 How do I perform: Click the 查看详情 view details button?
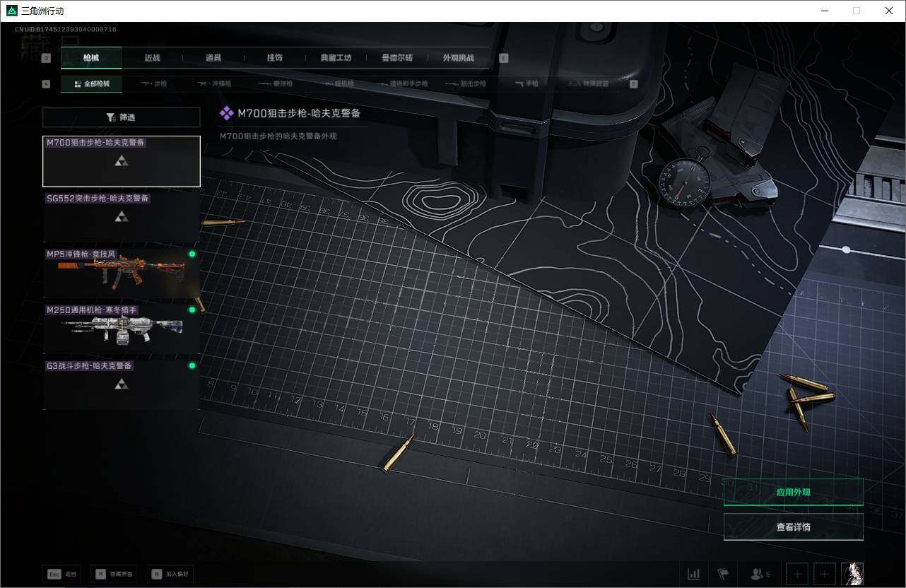(x=793, y=527)
